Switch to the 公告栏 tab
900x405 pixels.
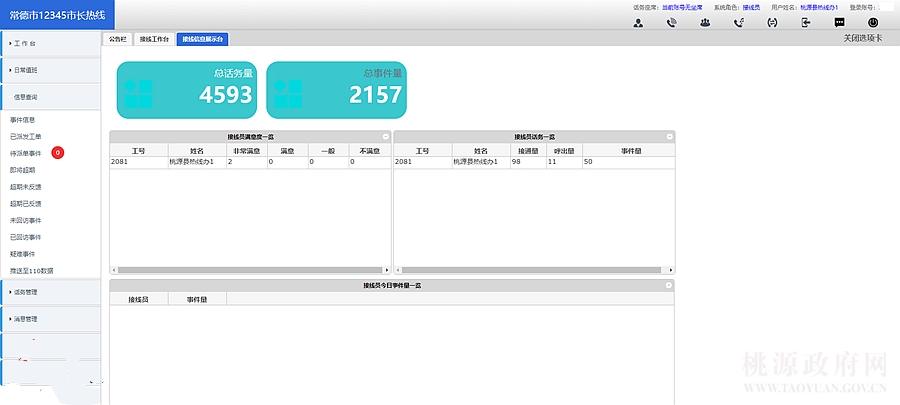coord(117,39)
